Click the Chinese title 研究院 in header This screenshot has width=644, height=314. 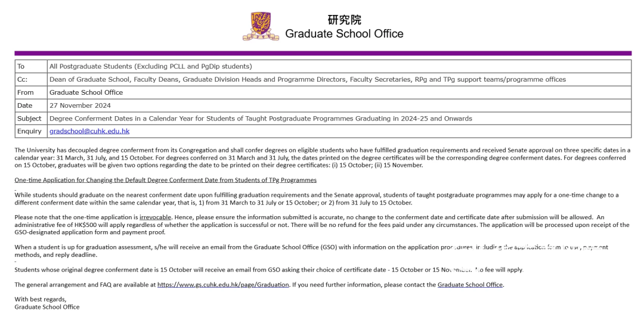tap(344, 20)
